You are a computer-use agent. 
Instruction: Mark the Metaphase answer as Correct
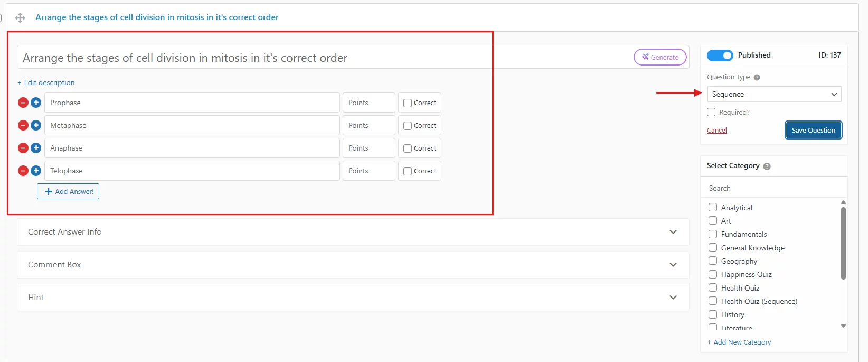(x=408, y=126)
